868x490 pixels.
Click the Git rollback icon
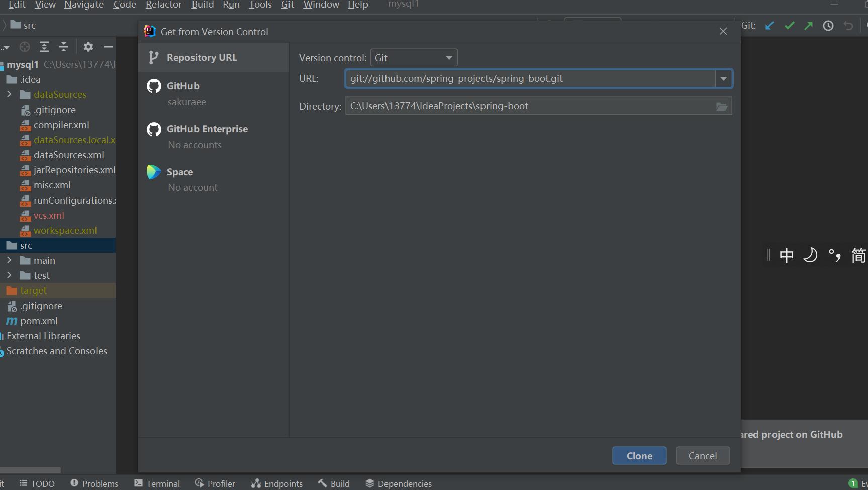click(848, 26)
